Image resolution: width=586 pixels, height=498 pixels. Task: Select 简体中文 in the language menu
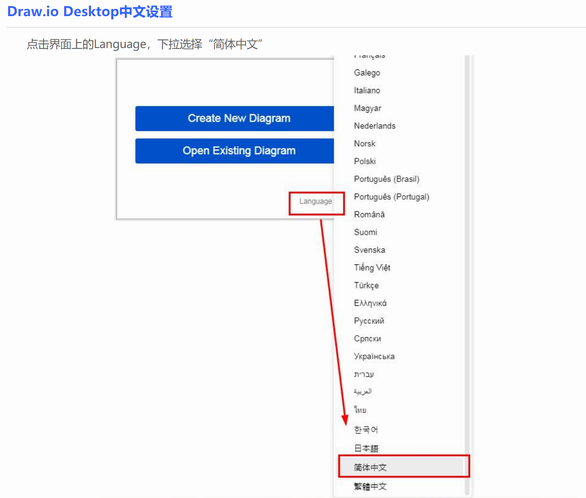pyautogui.click(x=402, y=467)
